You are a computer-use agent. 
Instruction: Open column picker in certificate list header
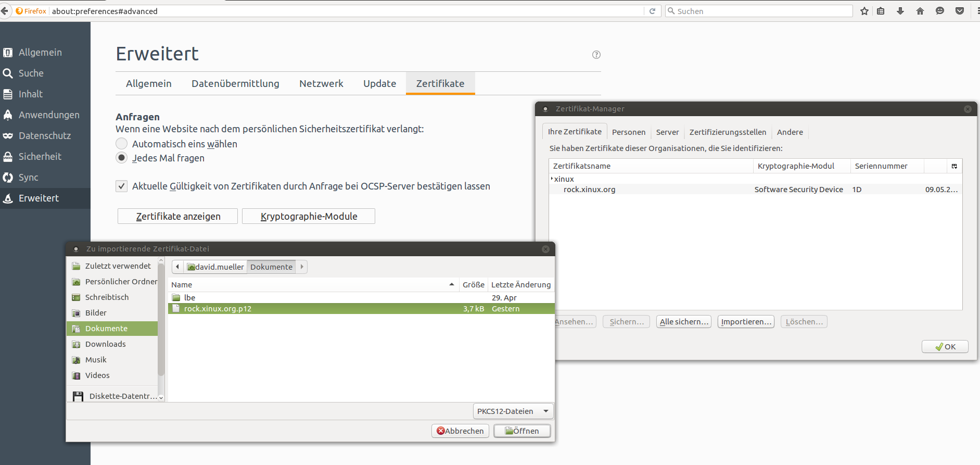[954, 166]
